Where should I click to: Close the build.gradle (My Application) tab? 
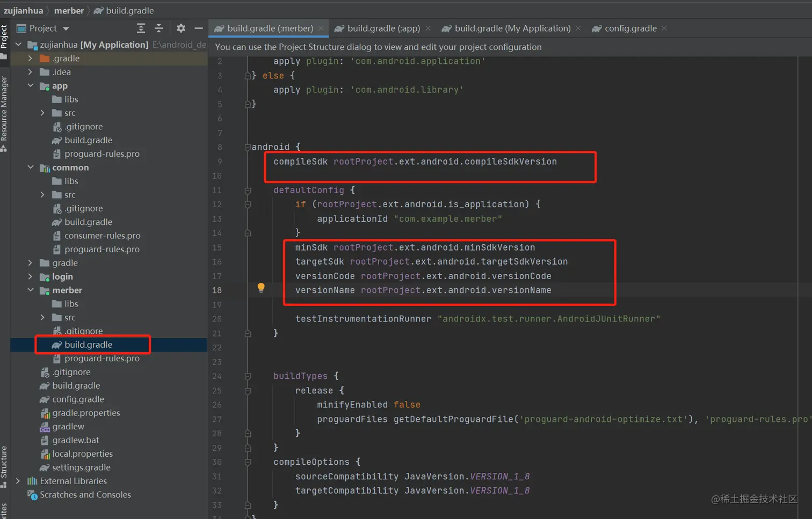[x=578, y=28]
